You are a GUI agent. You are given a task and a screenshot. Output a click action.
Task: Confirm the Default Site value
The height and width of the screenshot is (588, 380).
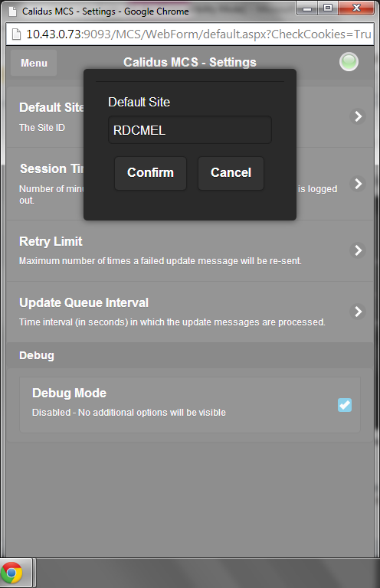[150, 173]
